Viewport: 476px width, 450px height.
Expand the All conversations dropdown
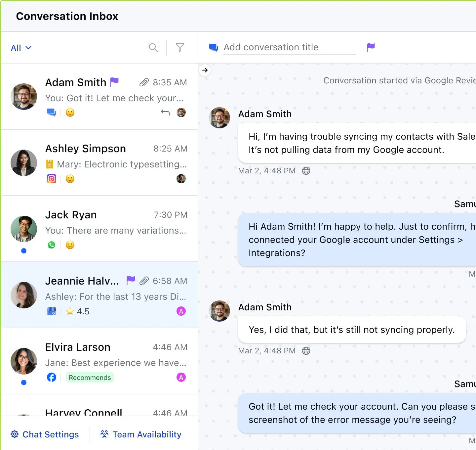(21, 48)
